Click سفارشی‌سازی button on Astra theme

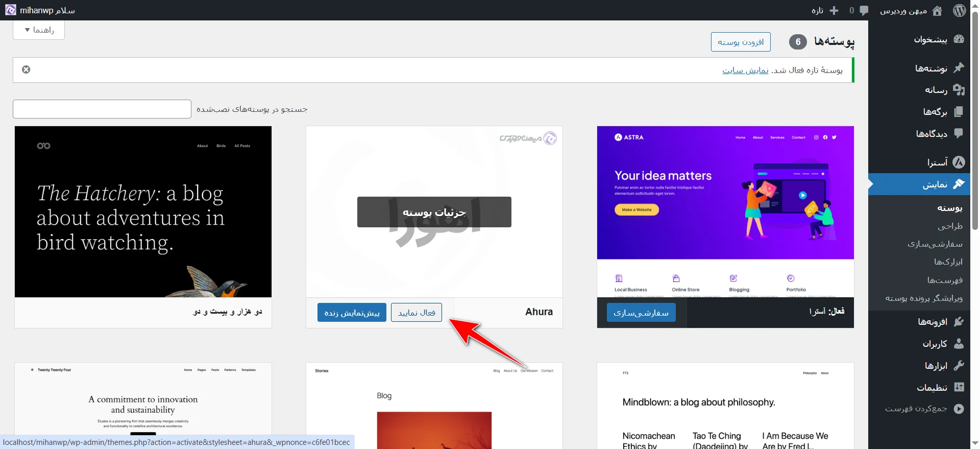[641, 313]
